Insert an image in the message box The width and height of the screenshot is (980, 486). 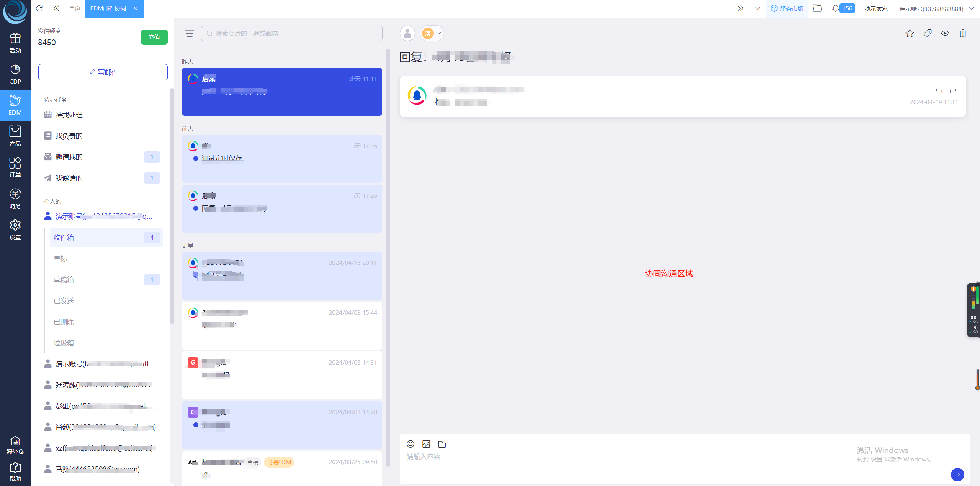[x=426, y=444]
